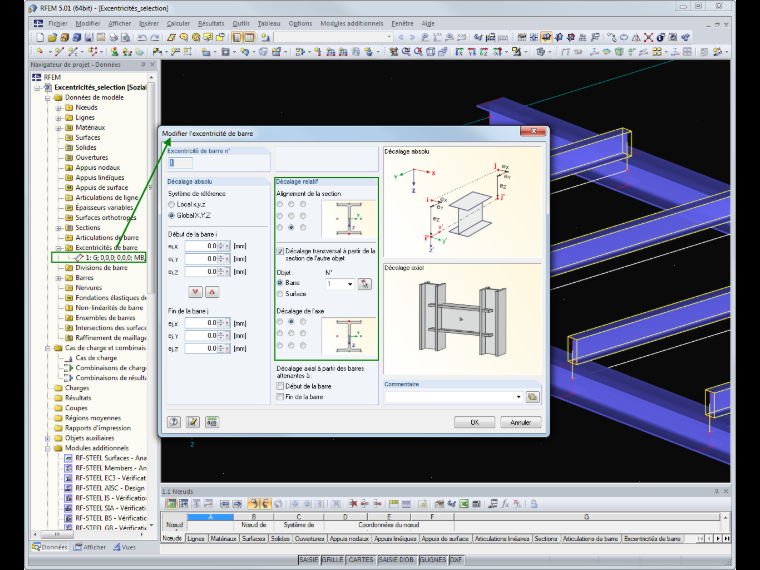
Task: Click the edit comment icon in dialog bottom
Action: coord(193,422)
